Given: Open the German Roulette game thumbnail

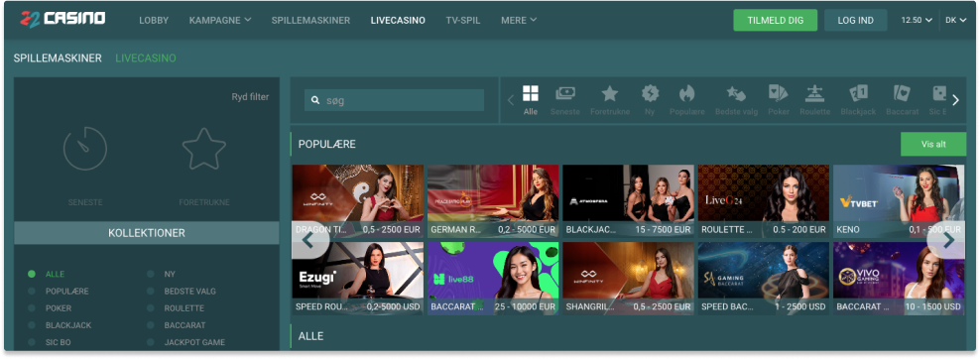Looking at the screenshot, I should [493, 201].
